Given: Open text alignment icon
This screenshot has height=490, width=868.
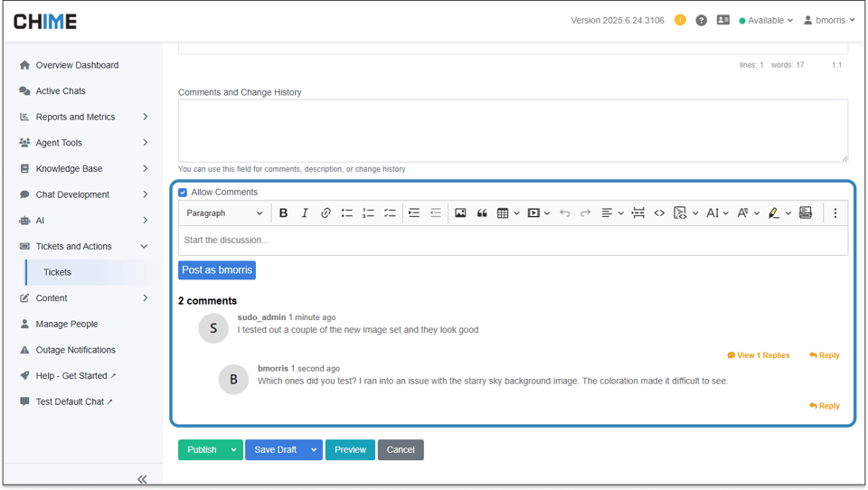Looking at the screenshot, I should coord(607,213).
